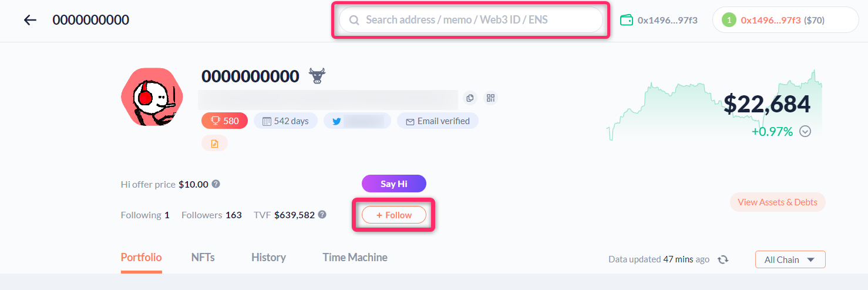The width and height of the screenshot is (868, 290).
Task: Click the bull badge icon
Action: click(318, 76)
